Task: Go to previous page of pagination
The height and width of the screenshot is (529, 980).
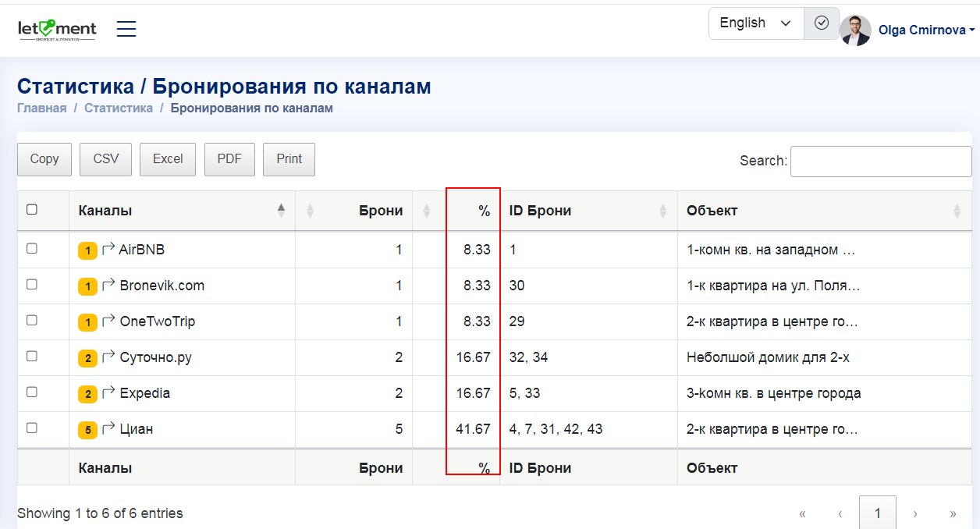Action: tap(840, 513)
